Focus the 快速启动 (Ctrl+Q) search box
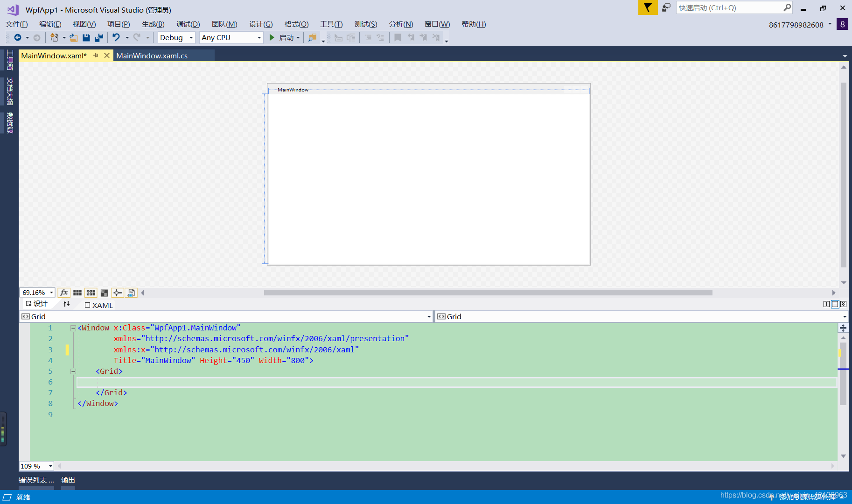Screen dimensions: 852x504 [729, 7]
